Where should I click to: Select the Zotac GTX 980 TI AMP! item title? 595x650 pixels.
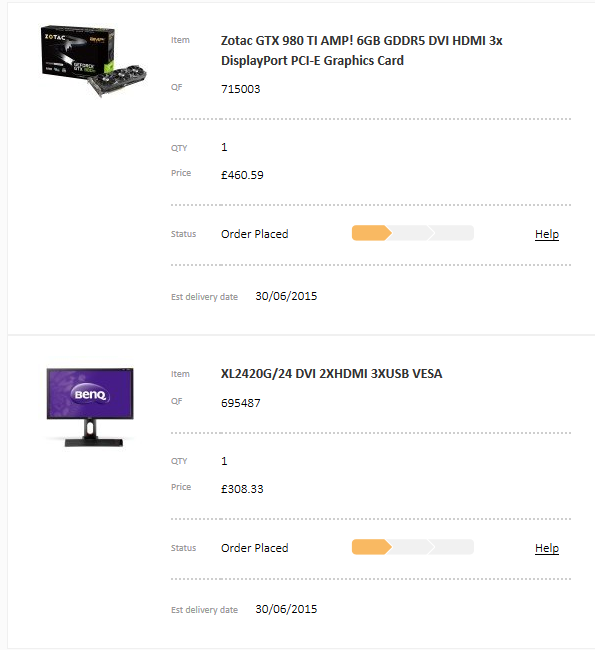coord(362,51)
